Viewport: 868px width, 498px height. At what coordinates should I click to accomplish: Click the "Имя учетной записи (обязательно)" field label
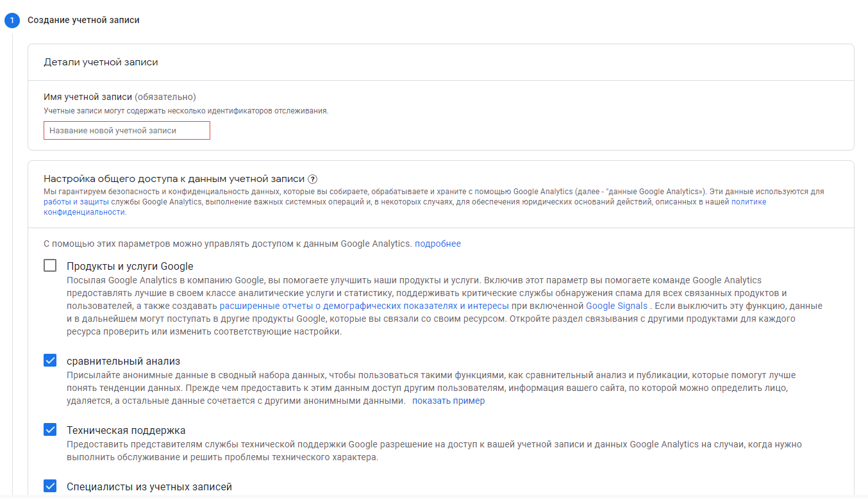click(119, 97)
